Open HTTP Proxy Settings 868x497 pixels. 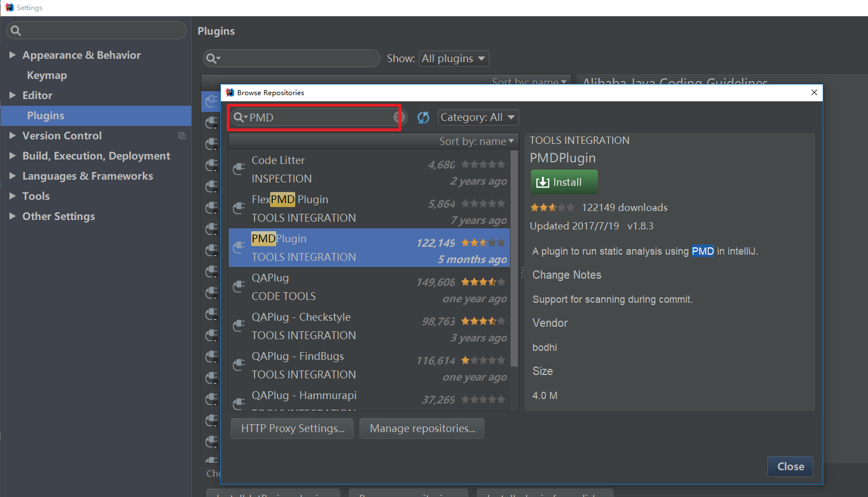pyautogui.click(x=292, y=428)
